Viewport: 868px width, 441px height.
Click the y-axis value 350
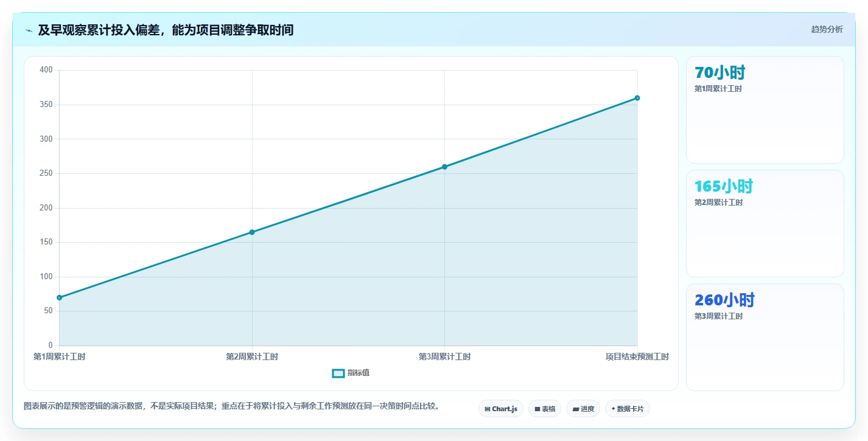tap(46, 105)
